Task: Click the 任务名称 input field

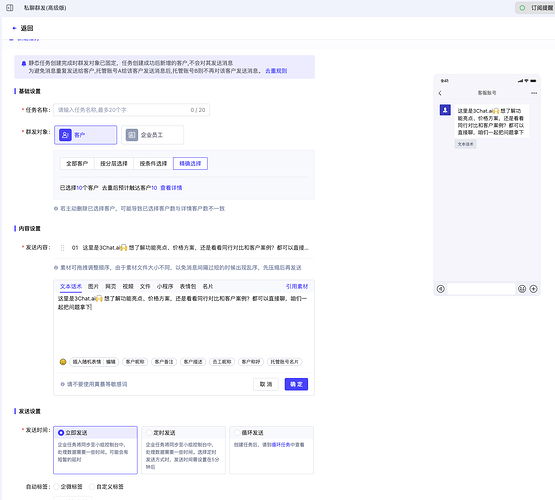Action: click(131, 110)
